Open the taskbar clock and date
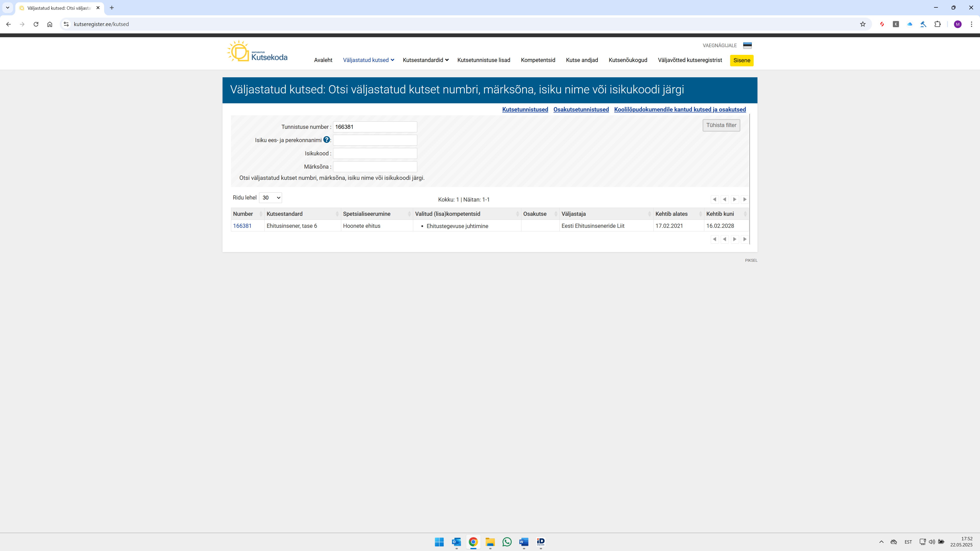The width and height of the screenshot is (980, 551). pyautogui.click(x=961, y=542)
